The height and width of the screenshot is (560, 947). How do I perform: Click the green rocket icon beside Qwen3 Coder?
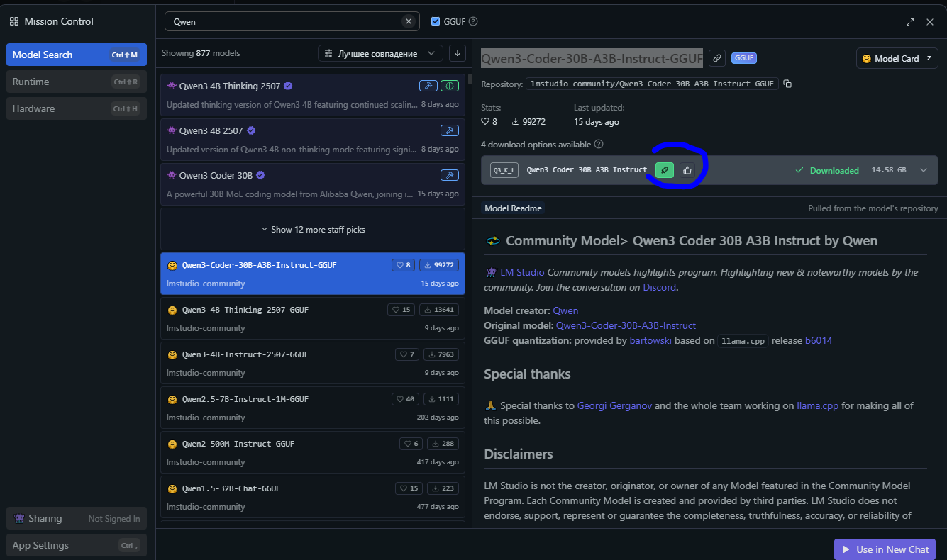coord(664,170)
